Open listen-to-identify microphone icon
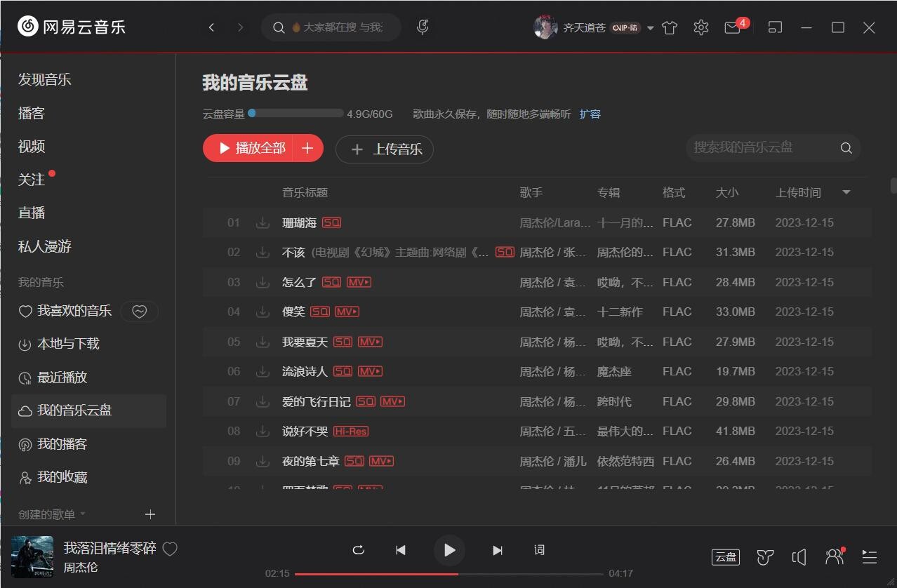The image size is (897, 588). [x=423, y=27]
